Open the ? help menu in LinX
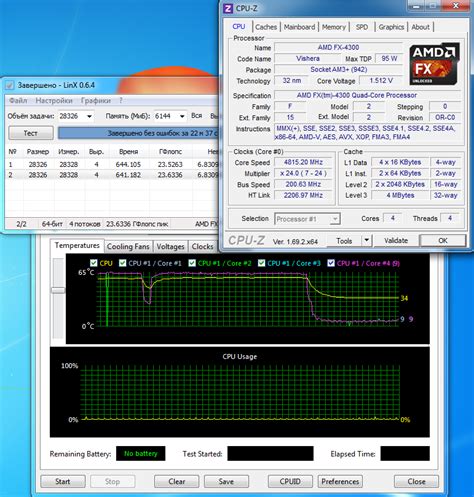This screenshot has width=474, height=497. (121, 101)
